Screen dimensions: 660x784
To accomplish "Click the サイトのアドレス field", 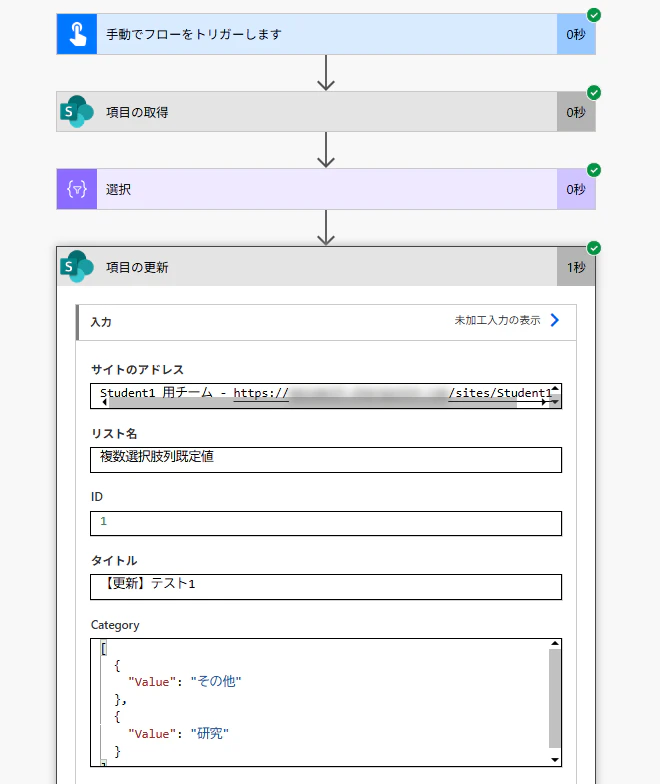I will pyautogui.click(x=326, y=396).
